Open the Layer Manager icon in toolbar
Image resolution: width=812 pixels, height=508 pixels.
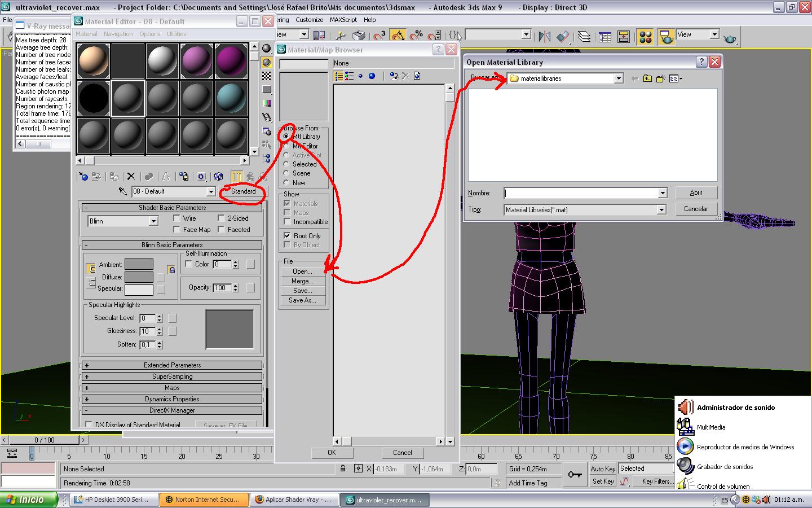coord(584,37)
